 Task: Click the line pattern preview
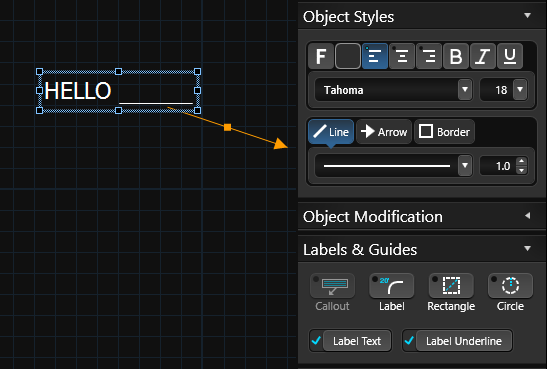click(x=387, y=166)
